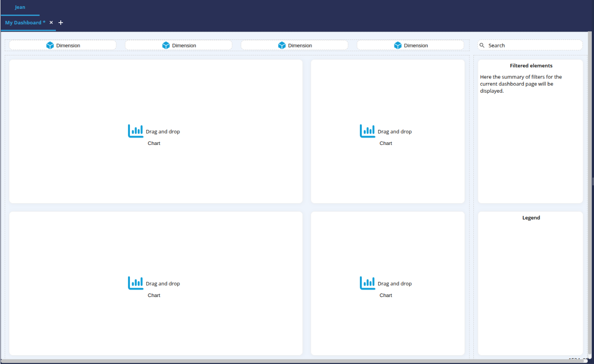Close the My Dashboard tab

click(51, 23)
